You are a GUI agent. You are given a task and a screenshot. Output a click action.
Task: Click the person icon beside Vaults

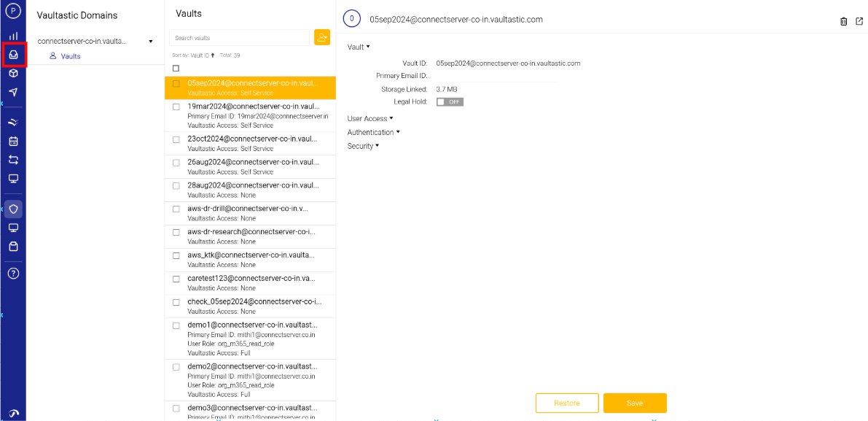pyautogui.click(x=53, y=56)
